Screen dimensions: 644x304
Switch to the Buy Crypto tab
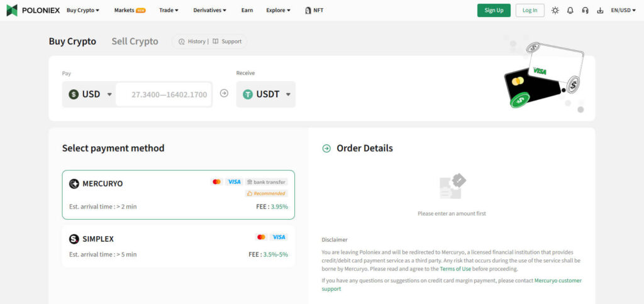tap(72, 41)
